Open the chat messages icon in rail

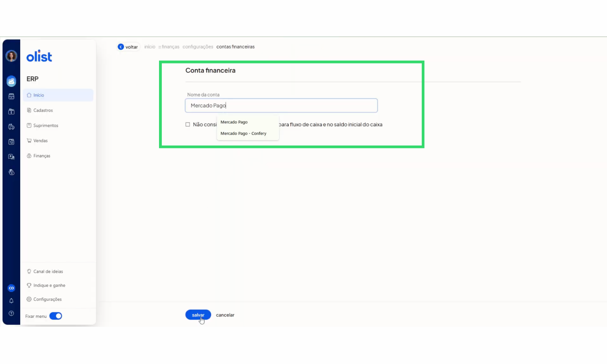click(11, 157)
